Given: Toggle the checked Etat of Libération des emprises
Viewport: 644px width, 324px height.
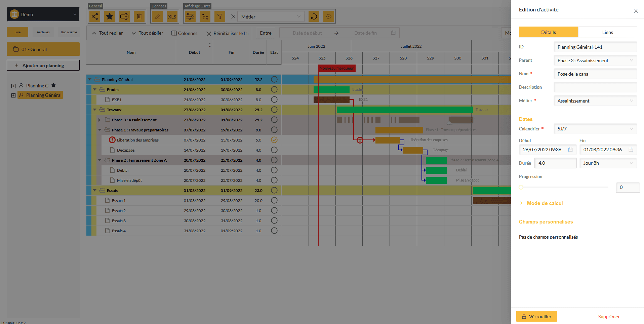Looking at the screenshot, I should (x=274, y=140).
